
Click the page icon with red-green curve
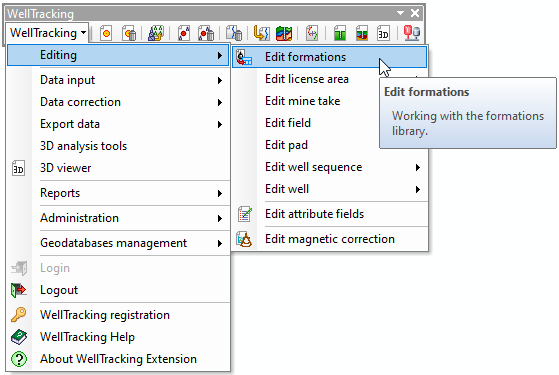[x=312, y=34]
